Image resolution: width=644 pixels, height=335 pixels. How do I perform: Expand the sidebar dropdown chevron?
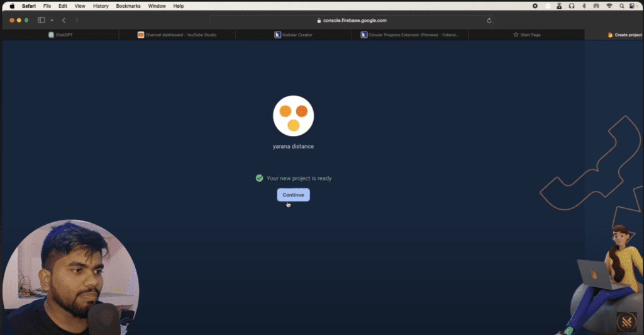point(50,20)
